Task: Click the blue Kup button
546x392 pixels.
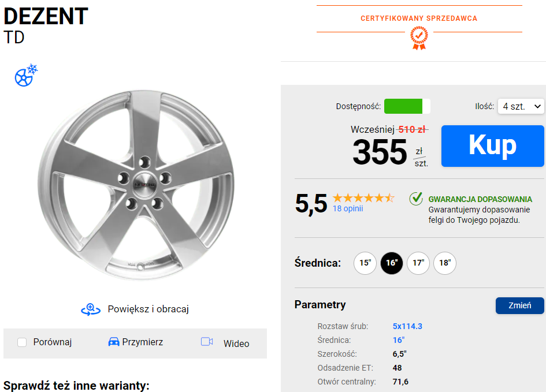Action: [492, 146]
